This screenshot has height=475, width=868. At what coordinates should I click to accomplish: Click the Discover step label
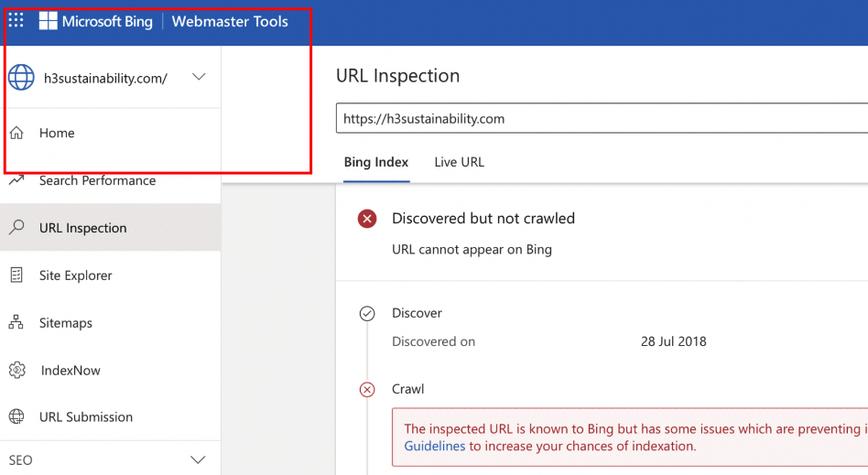click(417, 313)
